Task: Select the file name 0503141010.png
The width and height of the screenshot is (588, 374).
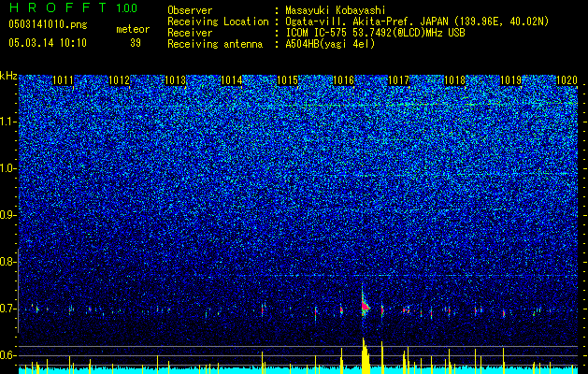Action: click(48, 24)
